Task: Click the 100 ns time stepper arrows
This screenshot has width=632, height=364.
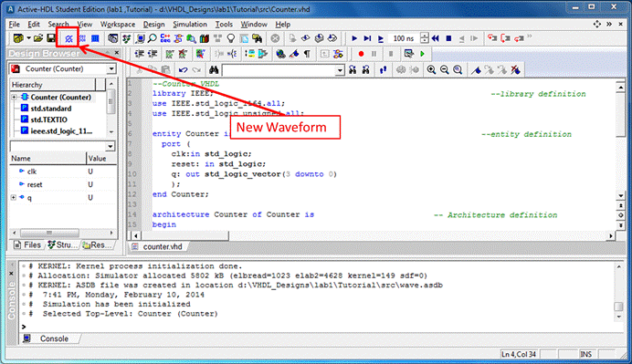Action: pyautogui.click(x=424, y=38)
